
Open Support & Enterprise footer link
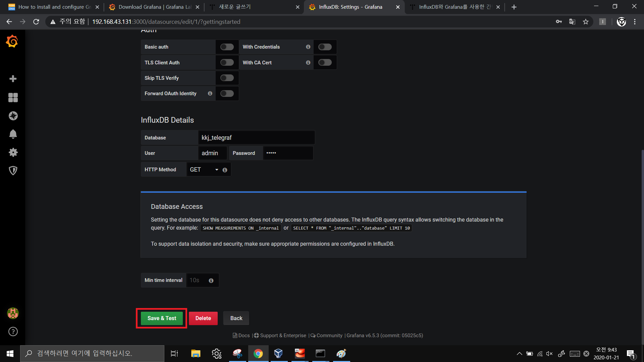(x=280, y=336)
